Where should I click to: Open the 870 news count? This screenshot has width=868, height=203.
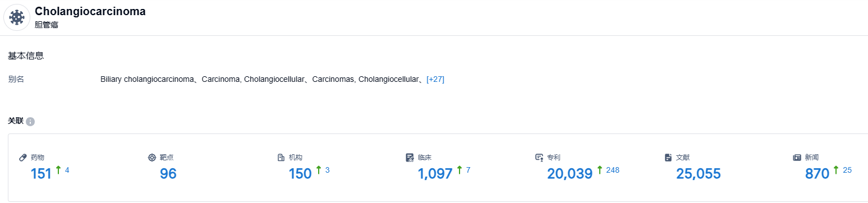(x=817, y=174)
